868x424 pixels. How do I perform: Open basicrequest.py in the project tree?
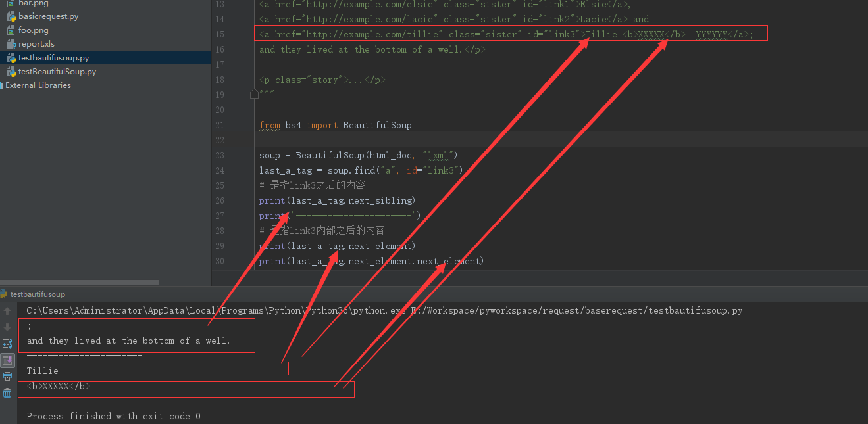(48, 16)
